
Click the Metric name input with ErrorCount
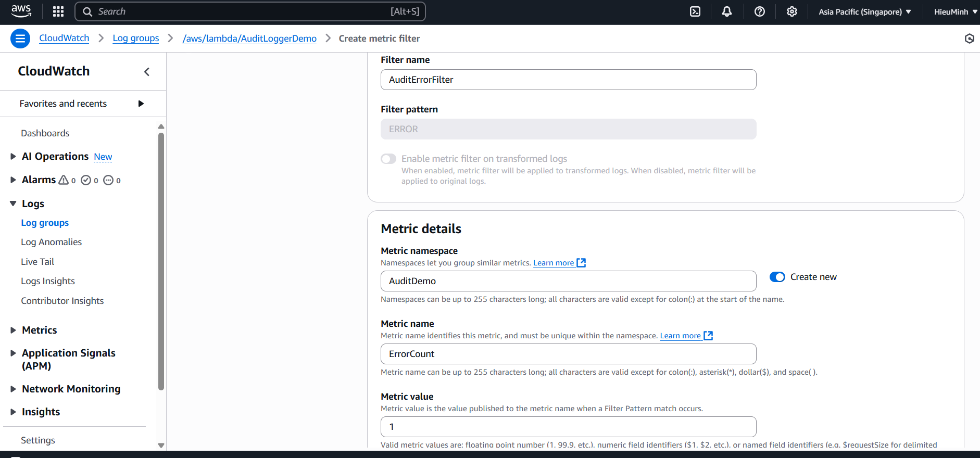point(569,354)
